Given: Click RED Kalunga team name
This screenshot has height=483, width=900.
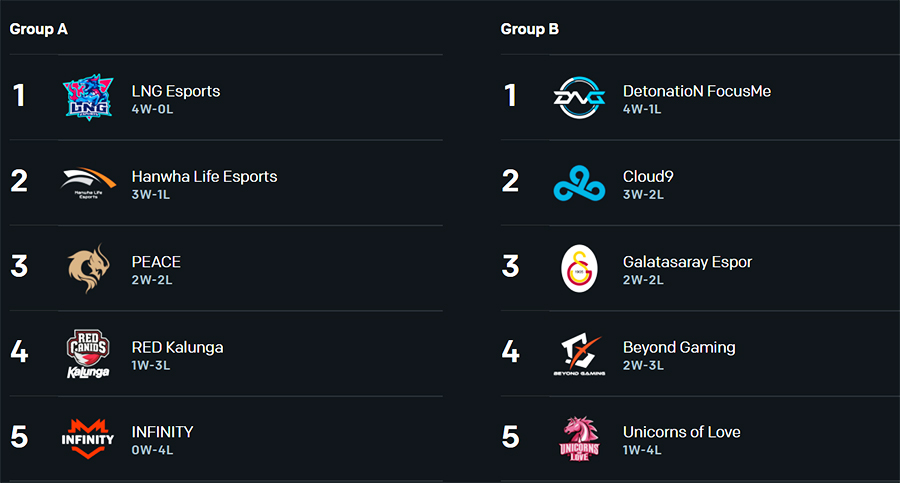Looking at the screenshot, I should coord(177,347).
